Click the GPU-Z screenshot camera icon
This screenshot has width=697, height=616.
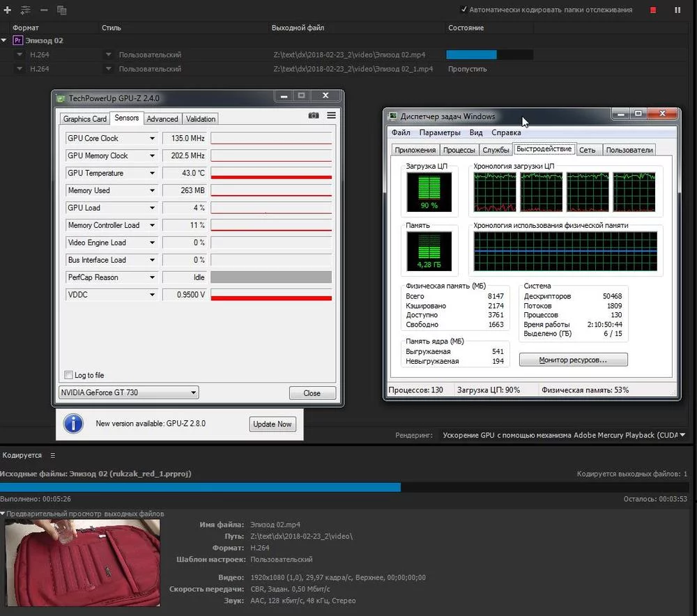pos(314,116)
